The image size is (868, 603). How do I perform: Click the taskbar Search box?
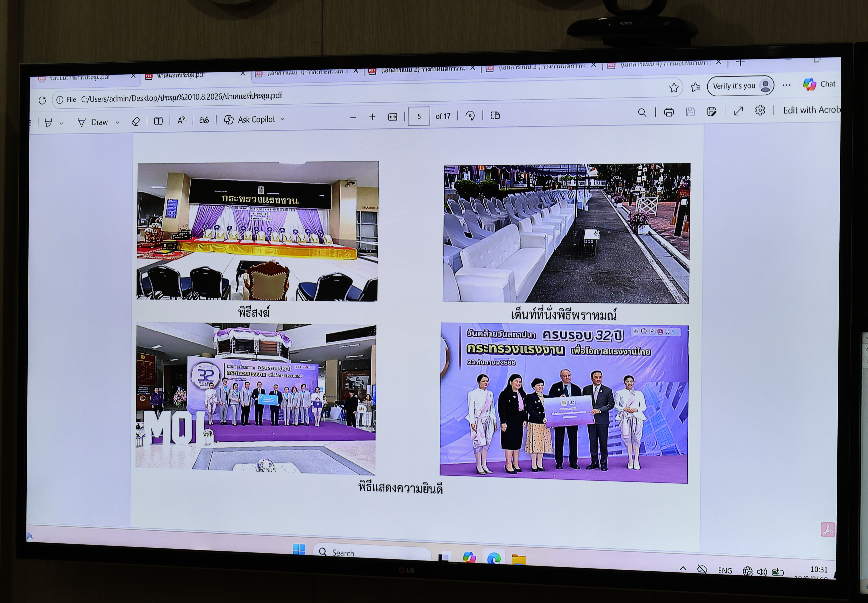click(x=372, y=552)
